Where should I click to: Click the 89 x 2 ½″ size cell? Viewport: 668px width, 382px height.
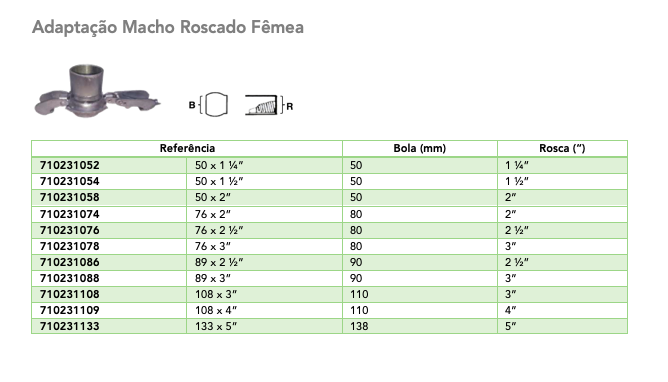[x=265, y=262]
